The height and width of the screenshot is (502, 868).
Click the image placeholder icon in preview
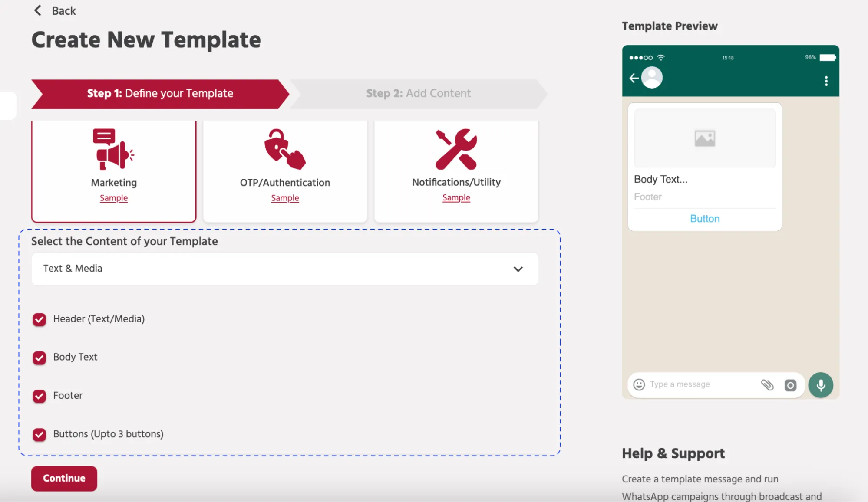pos(705,138)
